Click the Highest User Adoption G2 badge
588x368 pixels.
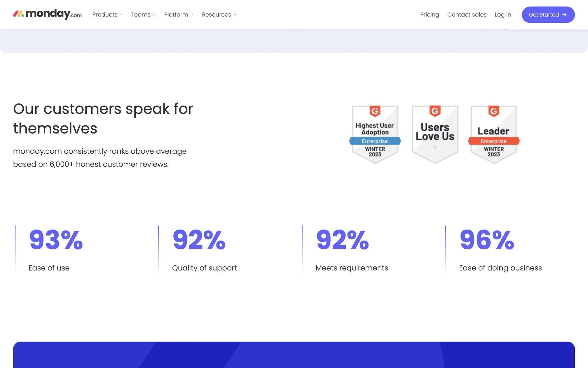[x=375, y=134]
